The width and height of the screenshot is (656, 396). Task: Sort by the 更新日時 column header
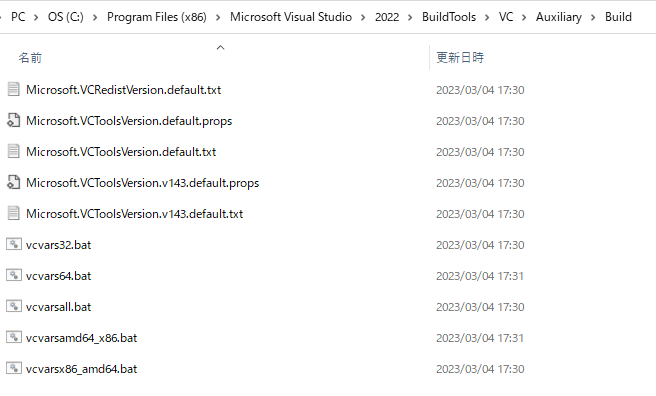(x=460, y=57)
